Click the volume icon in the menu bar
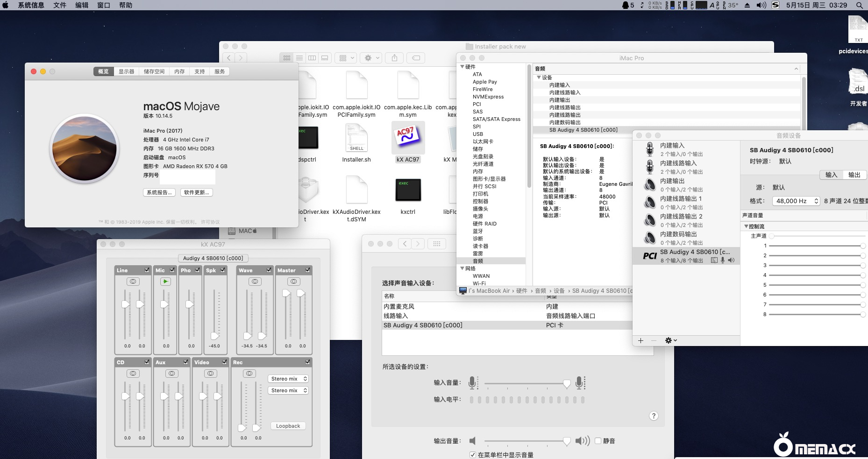This screenshot has width=868, height=459. [x=761, y=5]
